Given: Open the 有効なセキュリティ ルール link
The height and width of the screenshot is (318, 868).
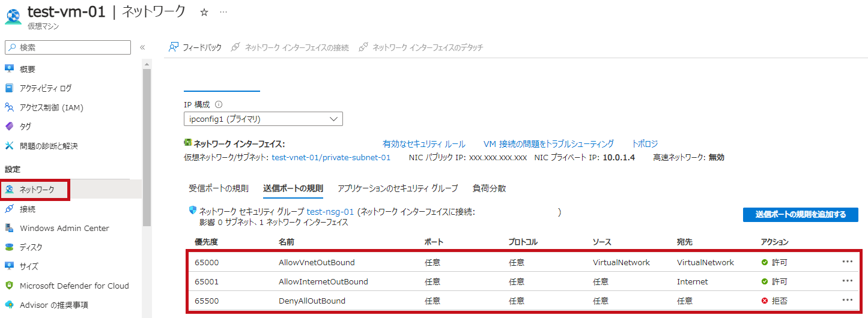Looking at the screenshot, I should [424, 144].
